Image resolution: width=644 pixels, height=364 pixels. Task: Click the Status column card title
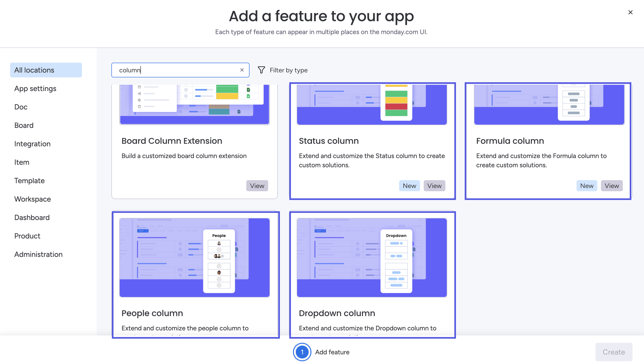(328, 141)
